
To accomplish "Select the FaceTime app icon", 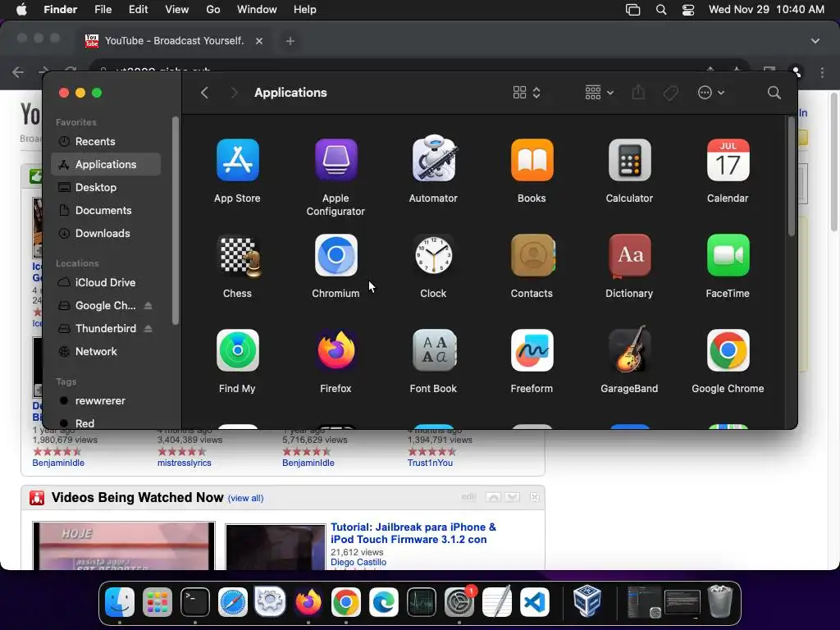I will point(728,255).
